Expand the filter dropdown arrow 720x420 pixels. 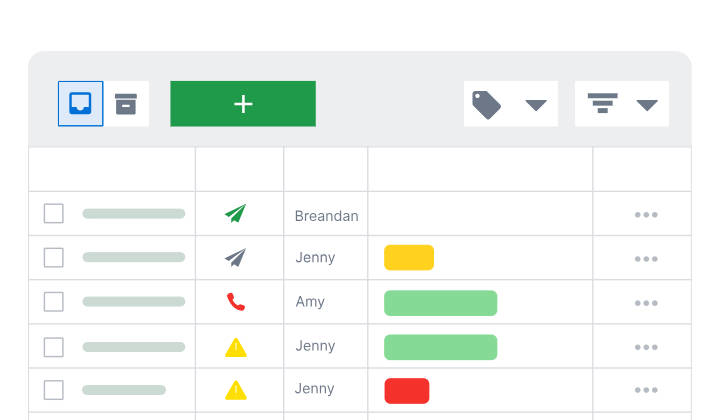(x=647, y=105)
